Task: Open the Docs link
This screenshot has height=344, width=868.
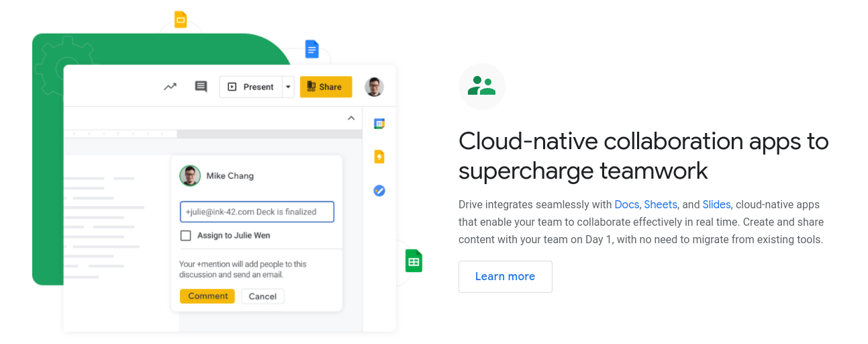Action: tap(626, 204)
